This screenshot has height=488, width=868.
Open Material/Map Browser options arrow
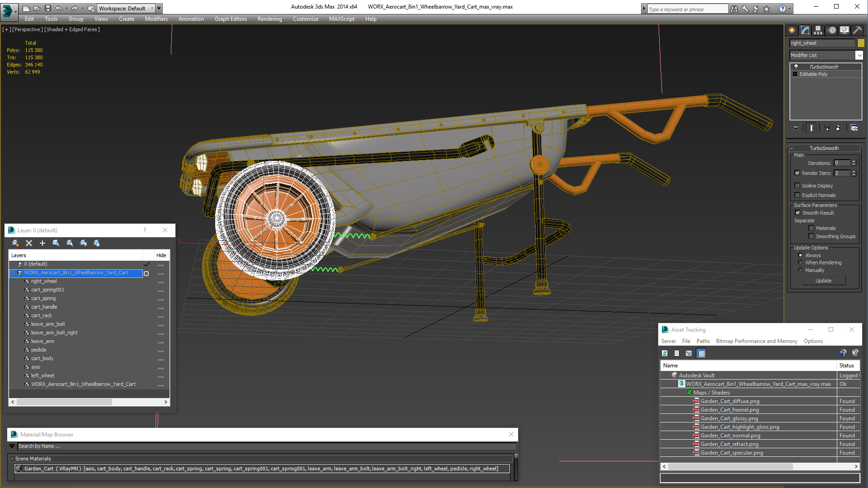(x=12, y=446)
